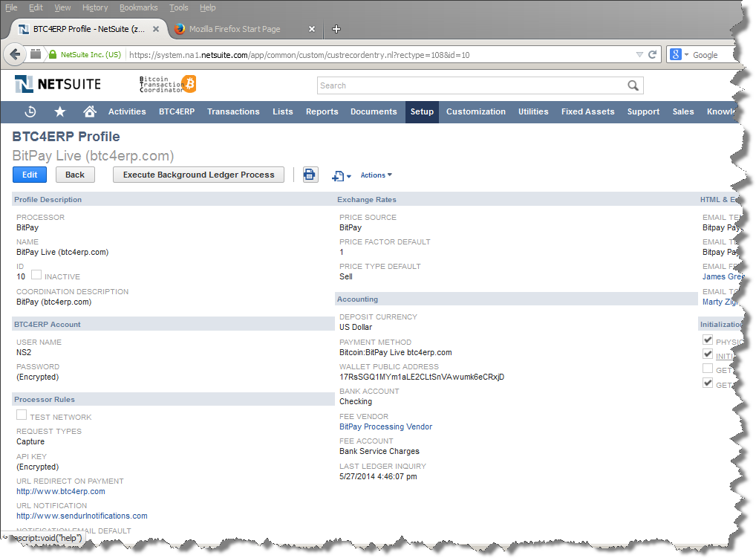Open the Firefox Edit menu

36,7
